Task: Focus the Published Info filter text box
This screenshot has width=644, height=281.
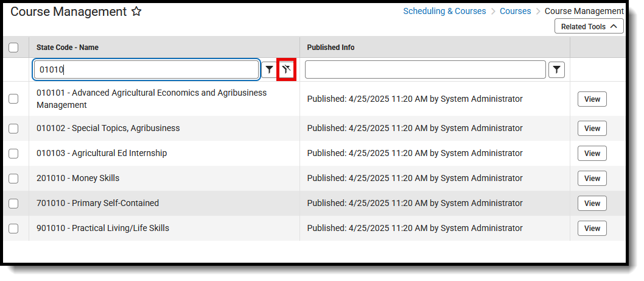Action: (425, 70)
